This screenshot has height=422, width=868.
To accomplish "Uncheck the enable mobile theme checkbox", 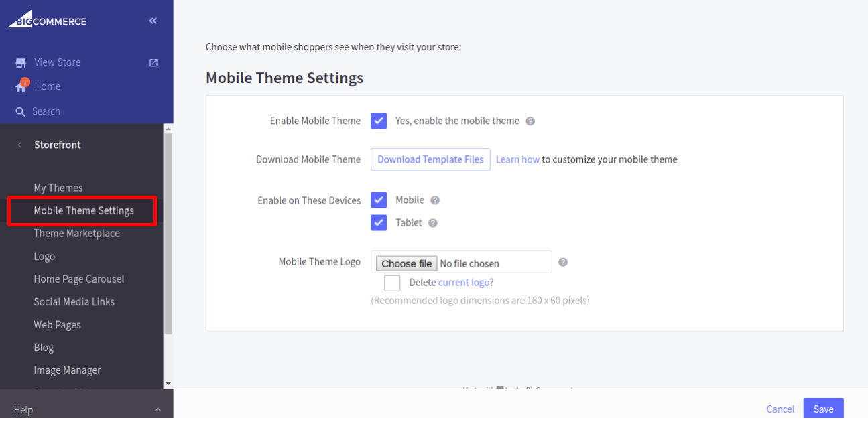I will [x=379, y=121].
